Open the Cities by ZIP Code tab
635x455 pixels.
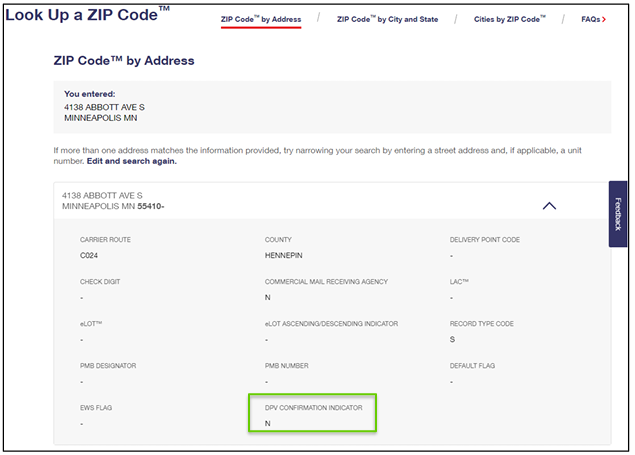click(509, 19)
